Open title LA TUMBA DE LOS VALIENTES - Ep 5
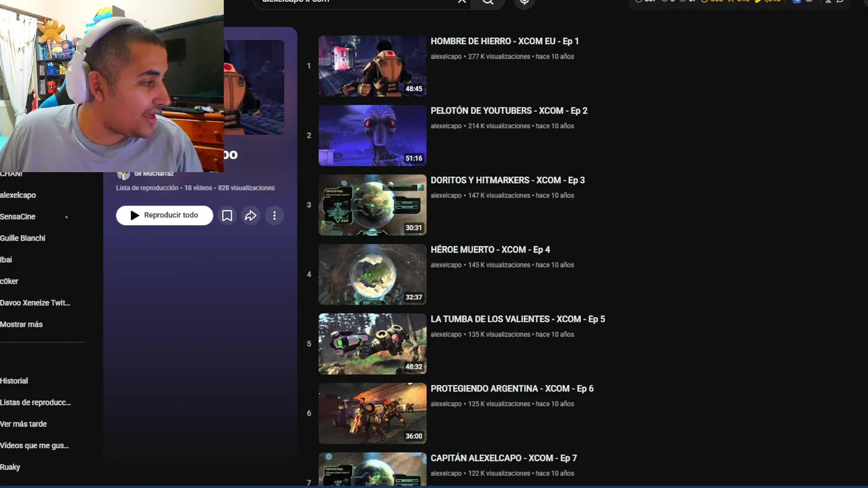 tap(517, 319)
